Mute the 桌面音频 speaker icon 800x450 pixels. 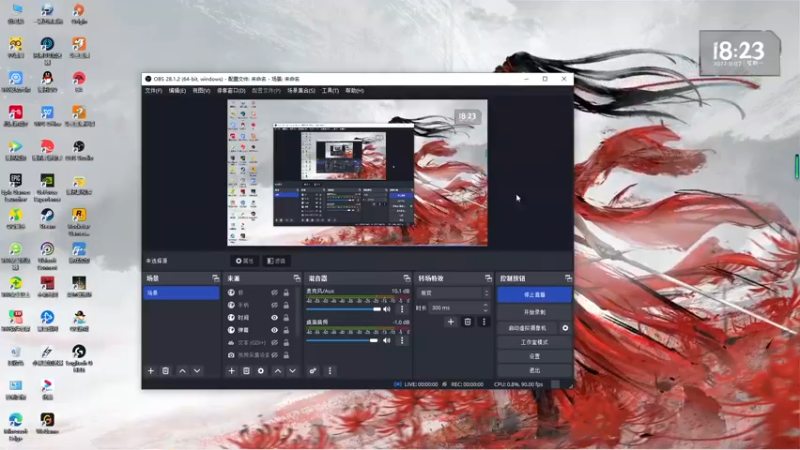click(x=387, y=340)
